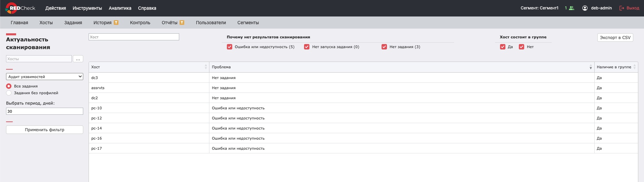The width and height of the screenshot is (644, 182).
Task: Click the green users icon near Сегмент1
Action: coord(572,8)
